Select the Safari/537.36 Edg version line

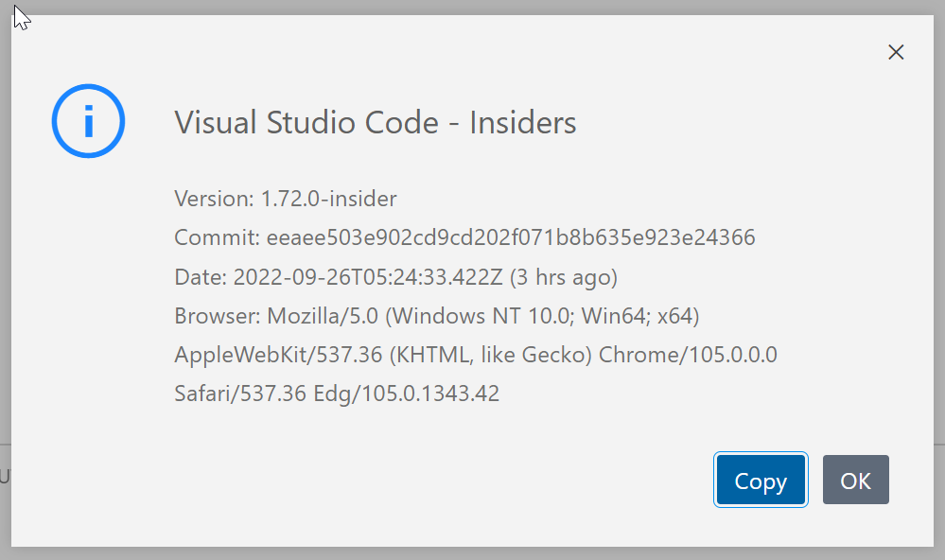pos(336,393)
